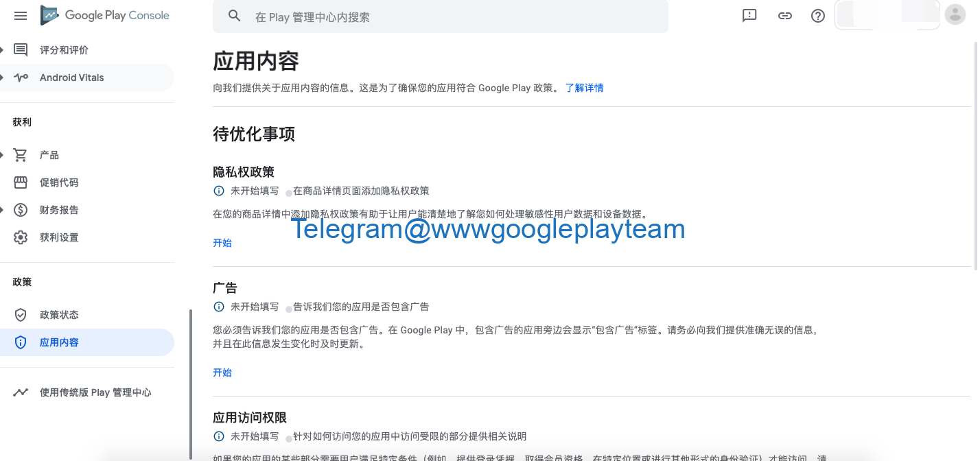Viewport: 980px width, 461px height.
Task: Click the Google Play Console logo
Action: click(105, 15)
